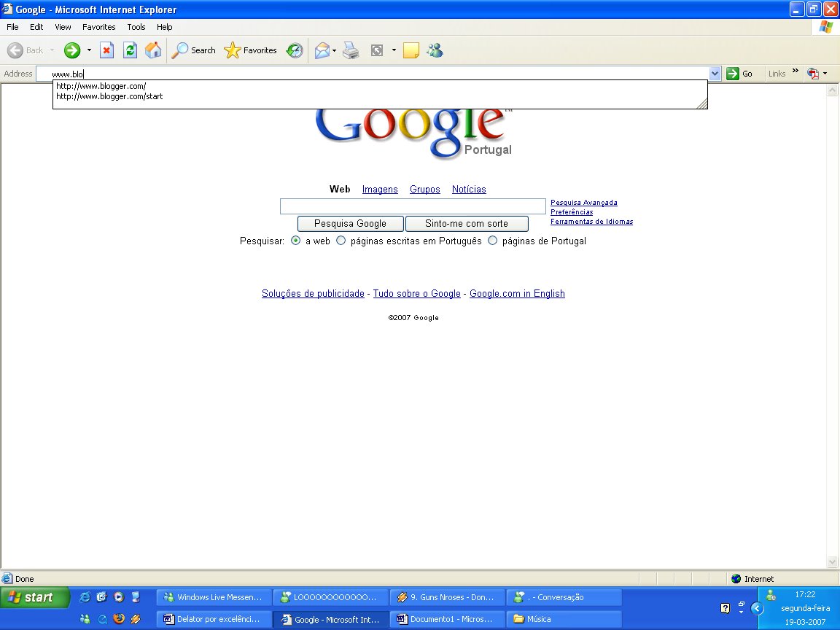This screenshot has height=630, width=840.
Task: Click the vertical scrollbar down arrow
Action: coord(832,562)
